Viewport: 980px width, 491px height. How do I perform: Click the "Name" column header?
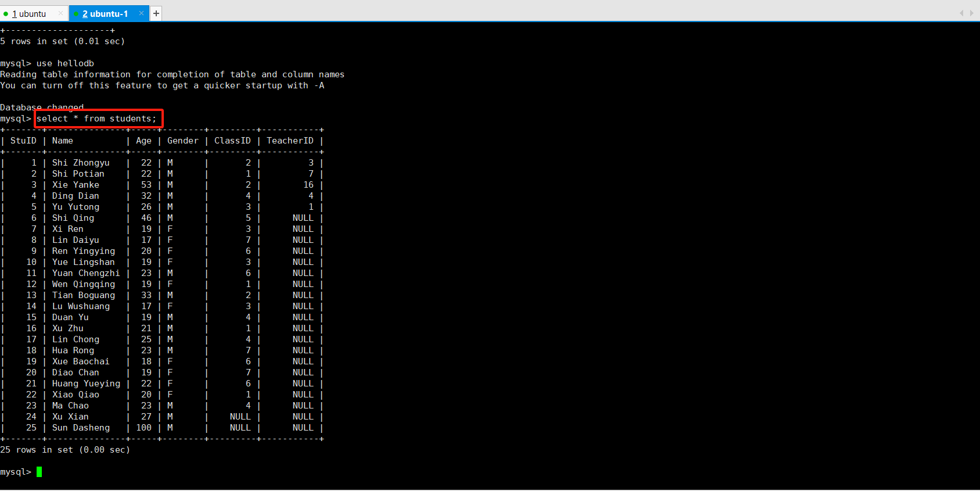pos(63,141)
